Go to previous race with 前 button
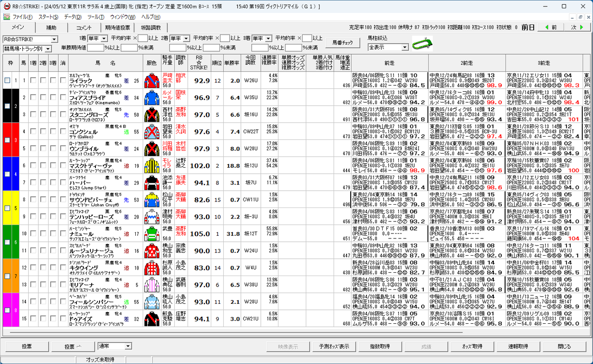 coord(550,27)
